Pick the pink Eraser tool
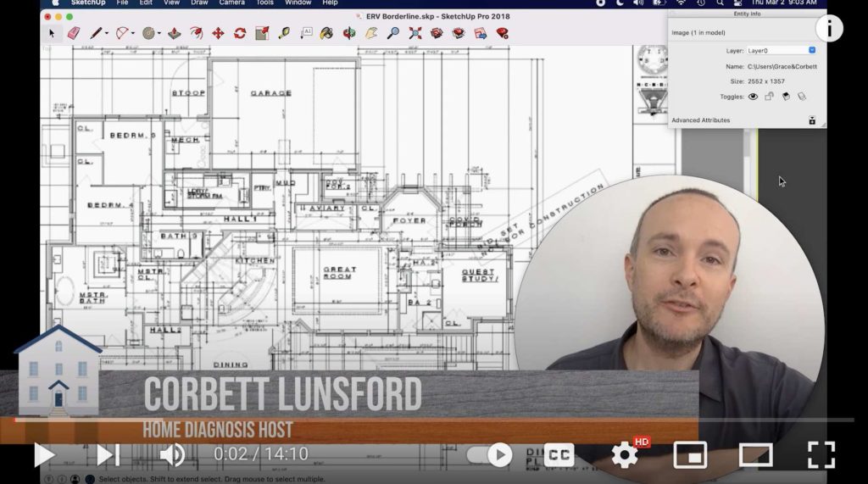Viewport: 868px width, 484px height. pos(74,33)
